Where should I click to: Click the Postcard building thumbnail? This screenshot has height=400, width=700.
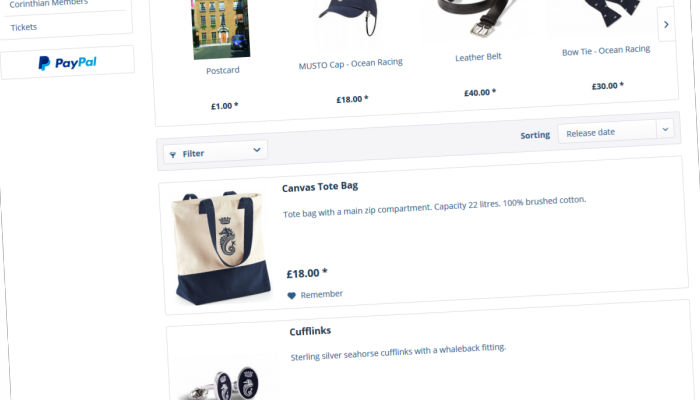(221, 29)
